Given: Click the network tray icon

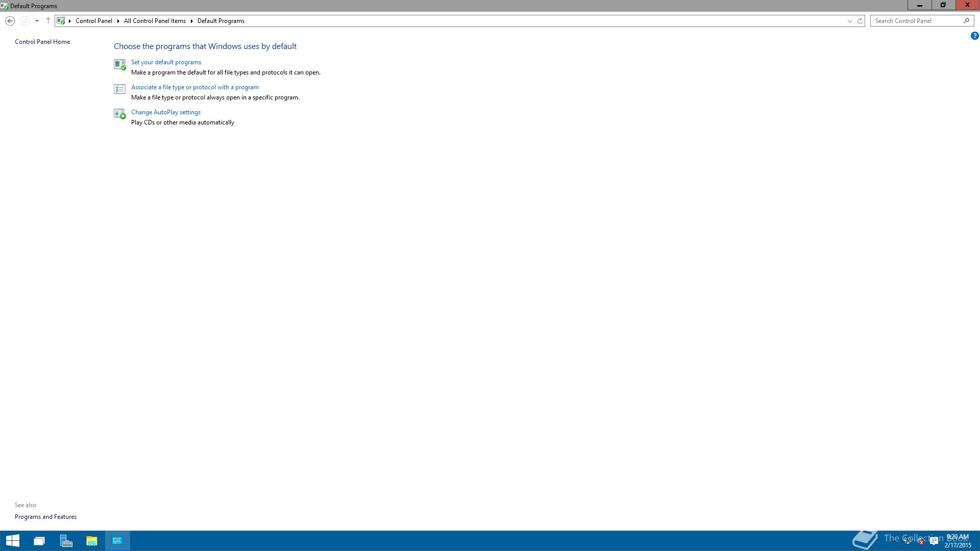Looking at the screenshot, I should click(x=908, y=541).
